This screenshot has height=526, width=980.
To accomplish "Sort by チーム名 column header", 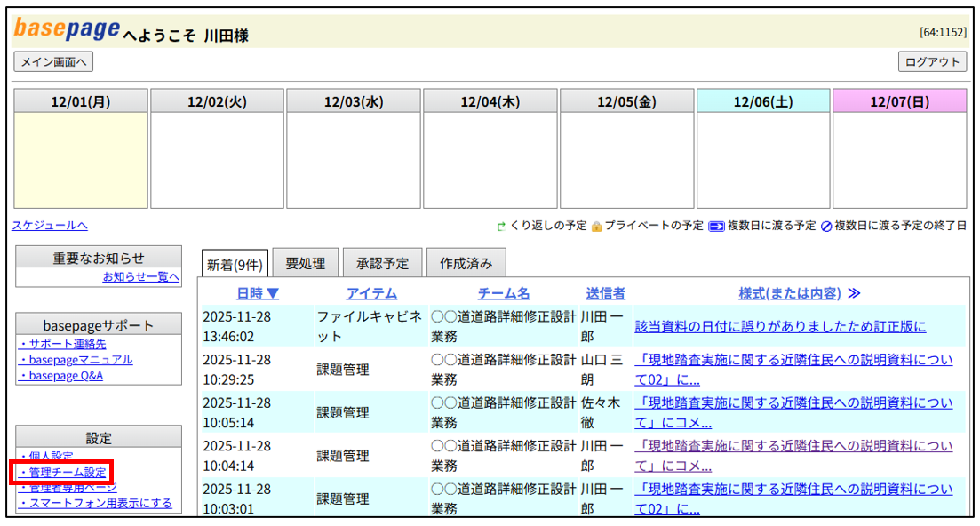I will [503, 293].
